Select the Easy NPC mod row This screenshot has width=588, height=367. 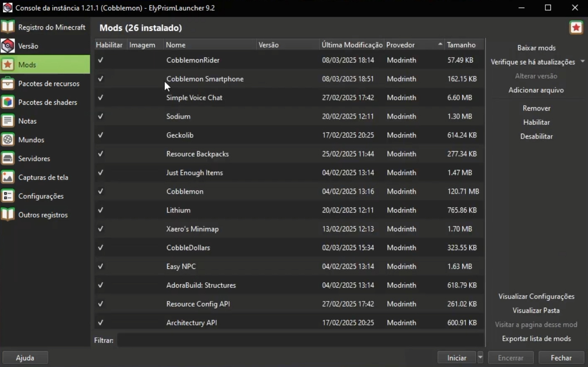tap(289, 267)
